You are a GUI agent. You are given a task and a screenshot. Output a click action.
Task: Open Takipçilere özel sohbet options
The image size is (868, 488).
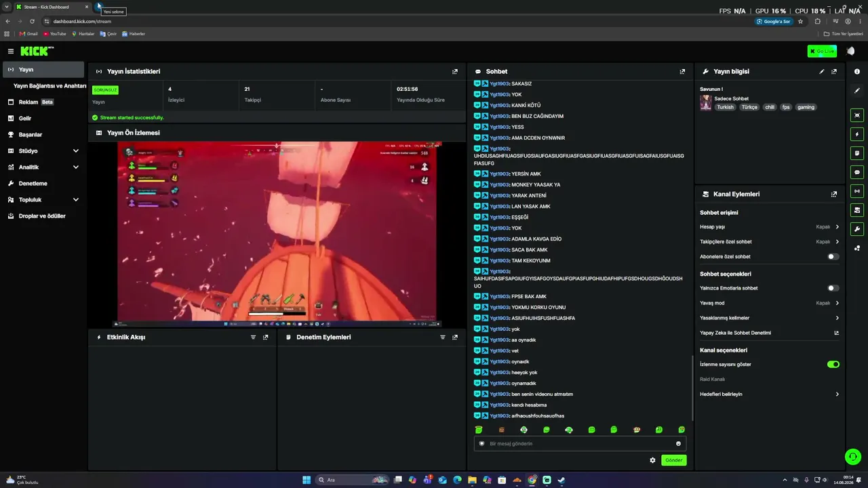click(x=770, y=242)
